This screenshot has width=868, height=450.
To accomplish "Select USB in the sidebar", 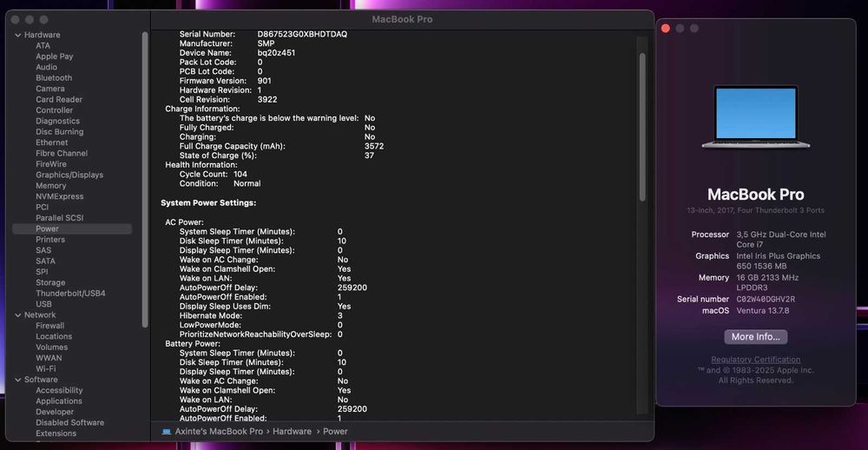I will coord(43,304).
